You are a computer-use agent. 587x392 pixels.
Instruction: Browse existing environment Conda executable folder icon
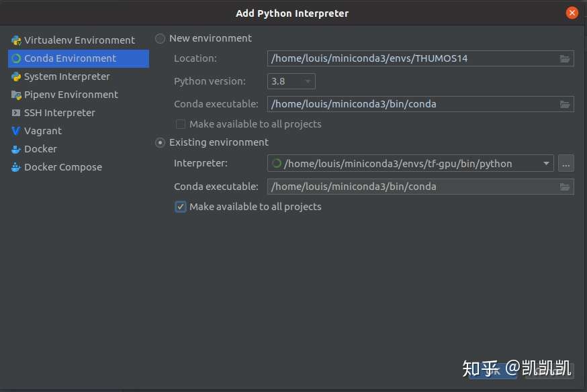[x=565, y=187]
